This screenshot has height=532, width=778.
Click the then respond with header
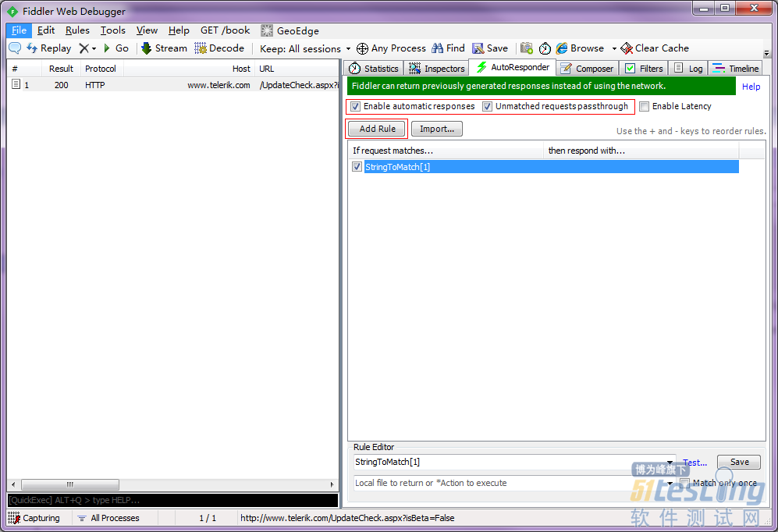point(641,151)
